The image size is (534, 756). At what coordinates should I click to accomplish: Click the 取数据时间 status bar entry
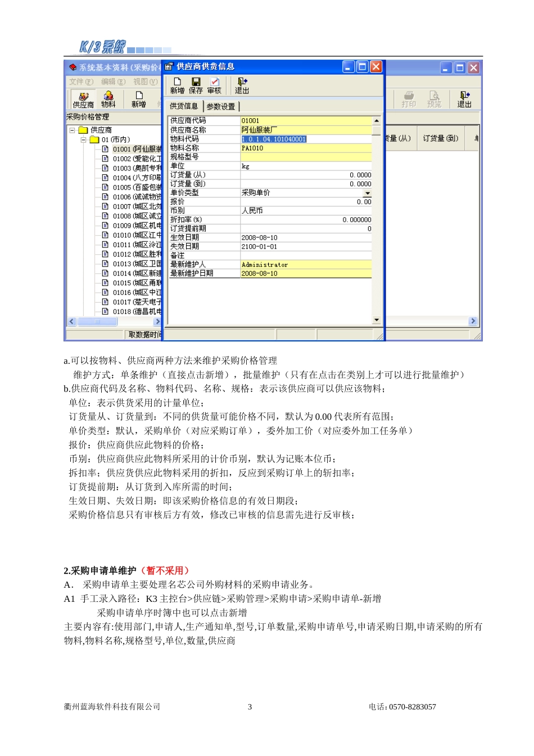coord(145,335)
